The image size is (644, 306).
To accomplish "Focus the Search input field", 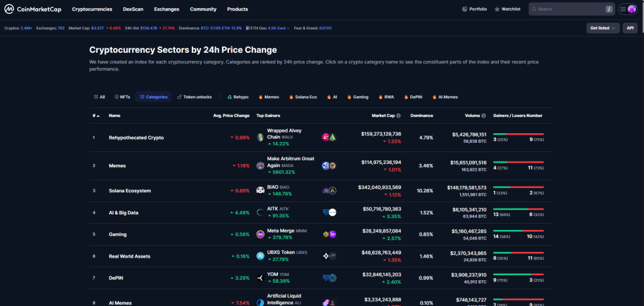I will [572, 9].
